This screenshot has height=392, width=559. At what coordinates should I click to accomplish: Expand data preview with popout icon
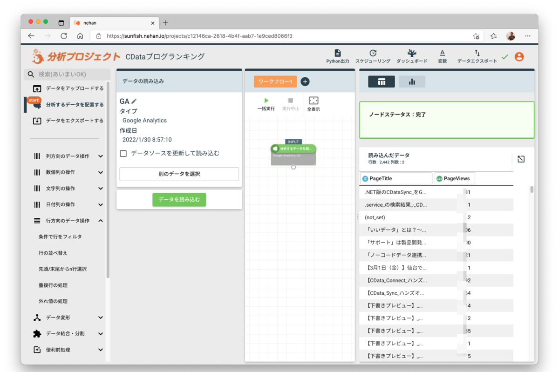click(x=521, y=159)
